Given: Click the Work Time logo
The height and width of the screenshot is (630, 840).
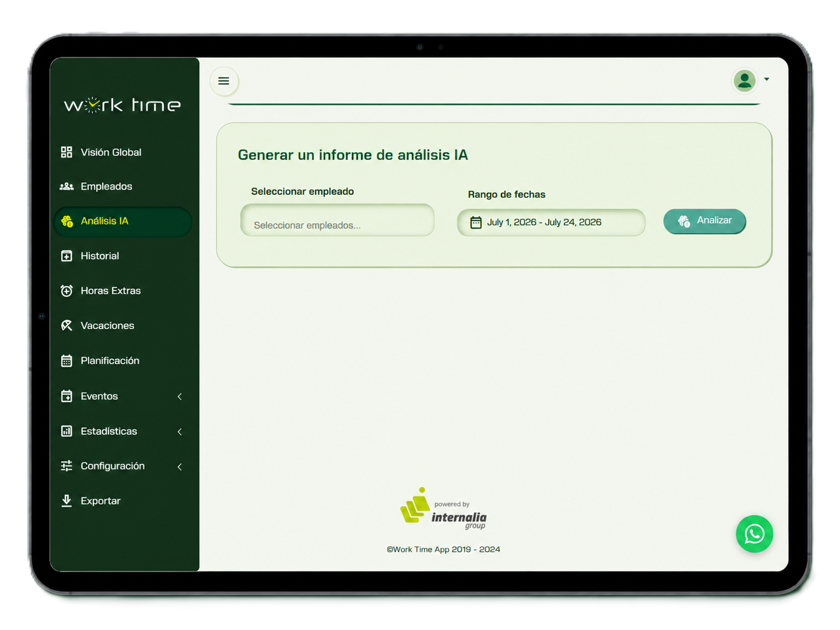Looking at the screenshot, I should point(122,105).
